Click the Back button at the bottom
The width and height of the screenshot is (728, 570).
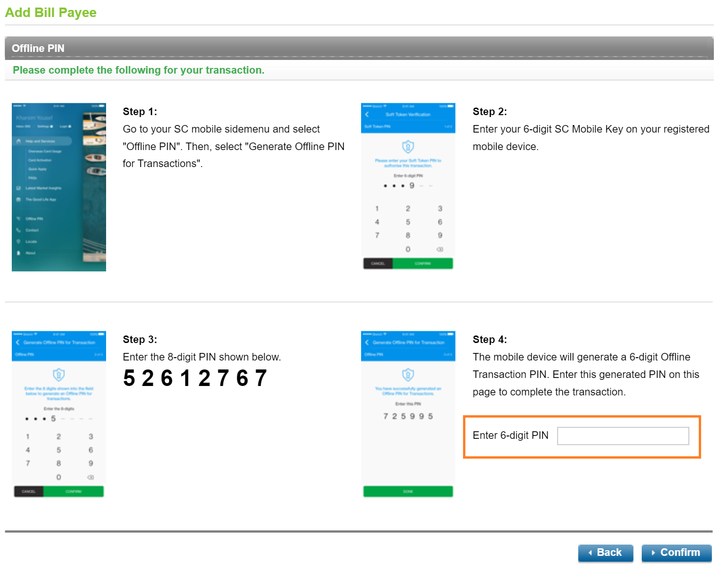tap(605, 553)
